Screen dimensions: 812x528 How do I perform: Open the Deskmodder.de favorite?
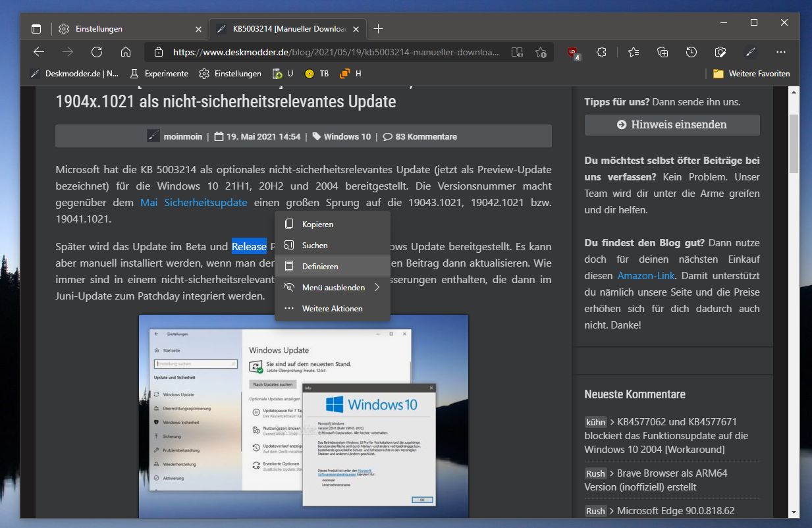click(x=75, y=74)
